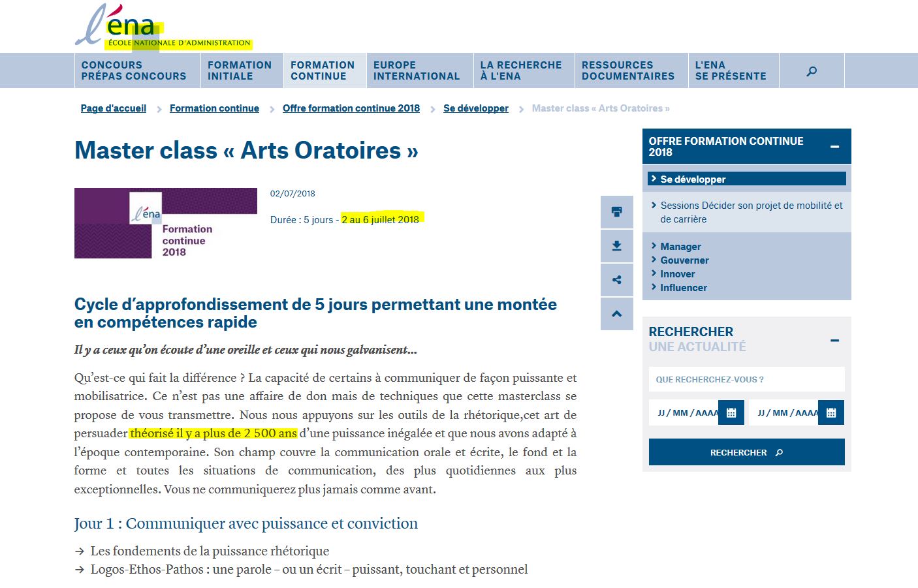This screenshot has height=588, width=918.
Task: Select the Influencer sidebar item
Action: tap(683, 287)
